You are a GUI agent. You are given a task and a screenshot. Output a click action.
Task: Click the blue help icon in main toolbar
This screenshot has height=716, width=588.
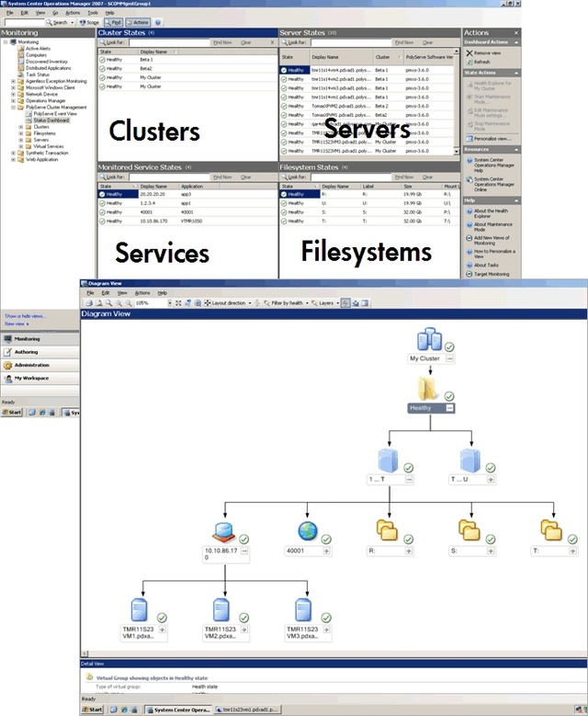tap(158, 22)
